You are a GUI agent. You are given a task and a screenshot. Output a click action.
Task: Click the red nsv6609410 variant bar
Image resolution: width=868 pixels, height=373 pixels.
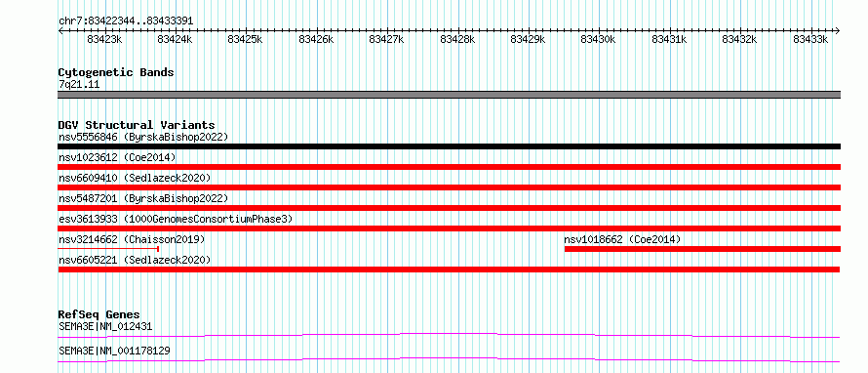point(449,187)
